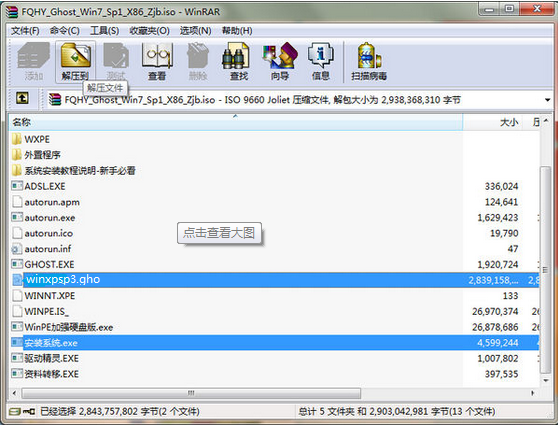Image resolution: width=558 pixels, height=426 pixels.
Task: Open the 选项(N) menu
Action: (x=195, y=31)
